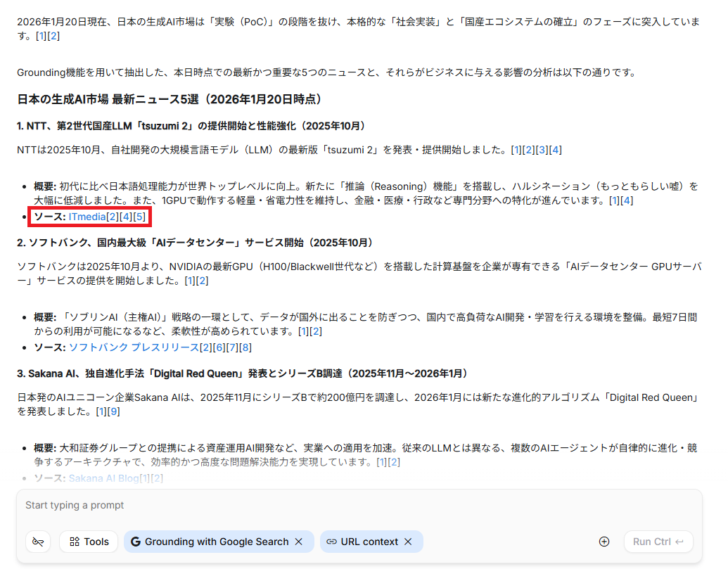Open citation [9] in the Sakana AI paragraph
Screen dimensions: 728x569
click(114, 411)
